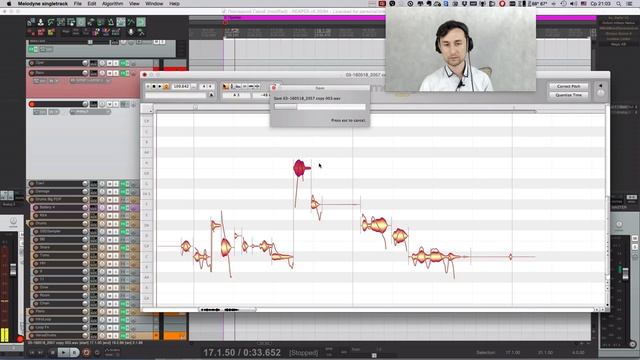Click the highlighted green rightmost toolbar icon in REAPER
640x360 pixels.
pyautogui.click(x=141, y=22)
